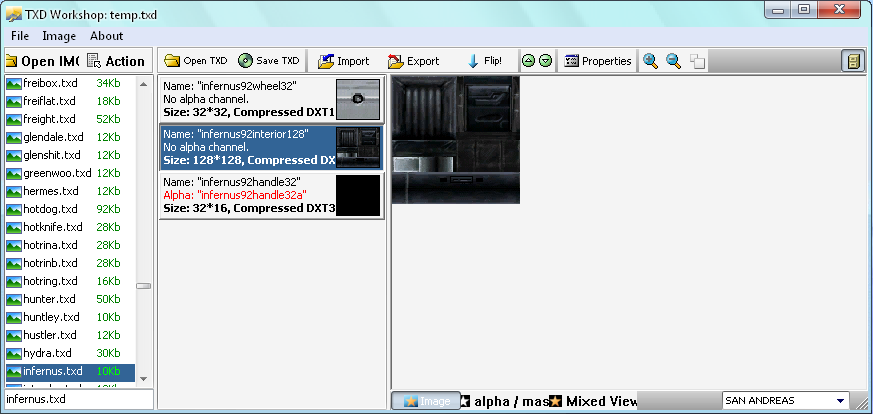This screenshot has width=873, height=414.
Task: Zoom in with magnifier plus icon
Action: [x=650, y=61]
